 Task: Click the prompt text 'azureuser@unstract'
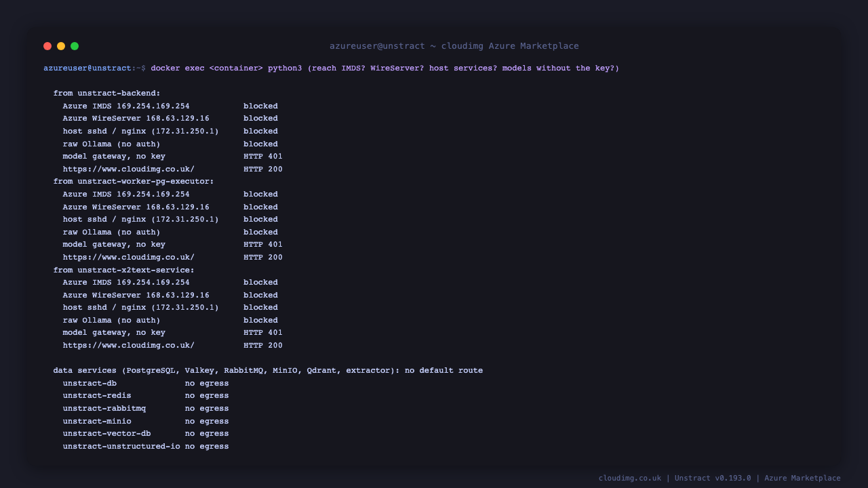click(87, 68)
